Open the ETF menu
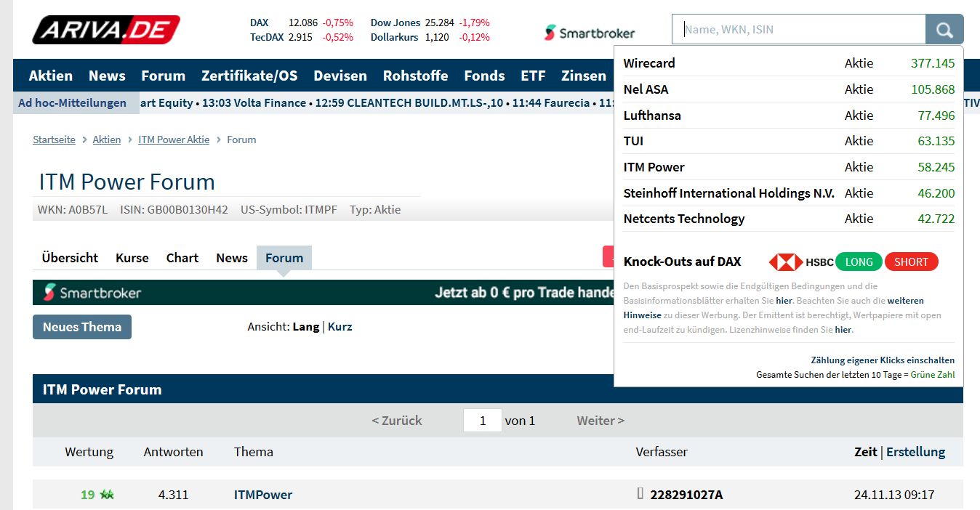The width and height of the screenshot is (980, 510). point(533,76)
